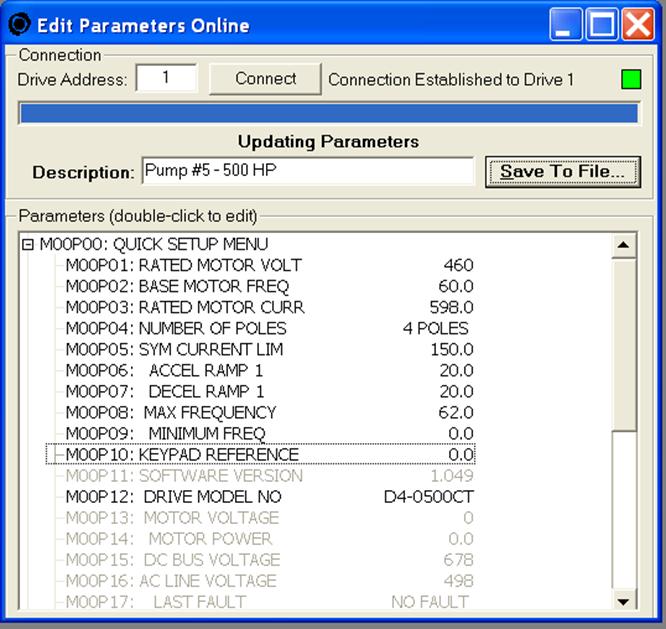Click the application icon in the title bar
The image size is (666, 629).
click(19, 24)
